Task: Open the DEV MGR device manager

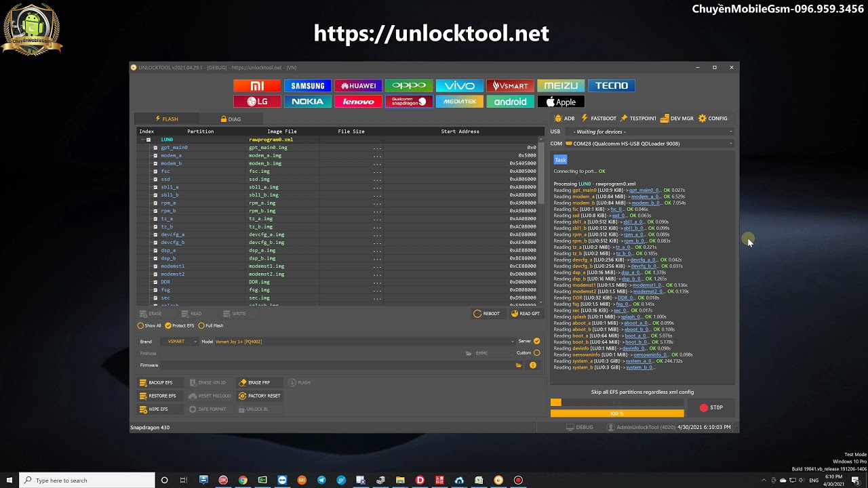Action: coord(677,118)
